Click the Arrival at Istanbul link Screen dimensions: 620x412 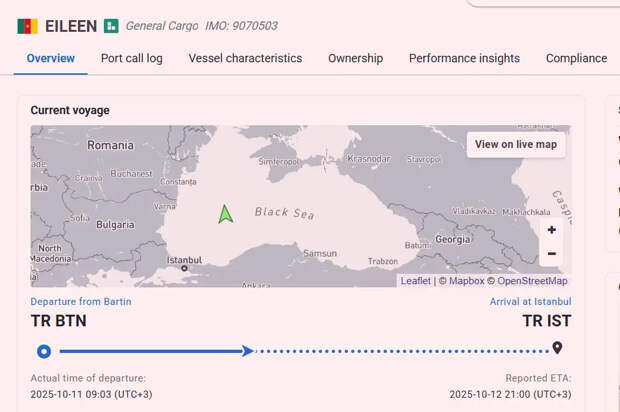(530, 301)
